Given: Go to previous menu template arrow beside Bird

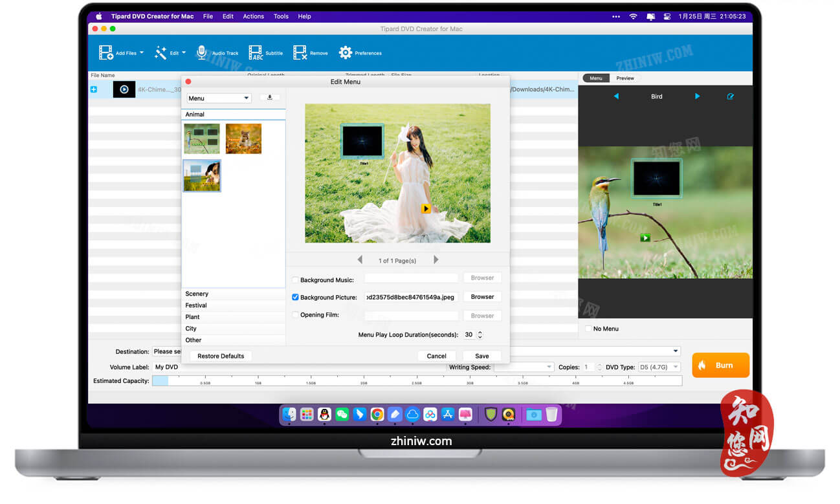Looking at the screenshot, I should pos(616,96).
